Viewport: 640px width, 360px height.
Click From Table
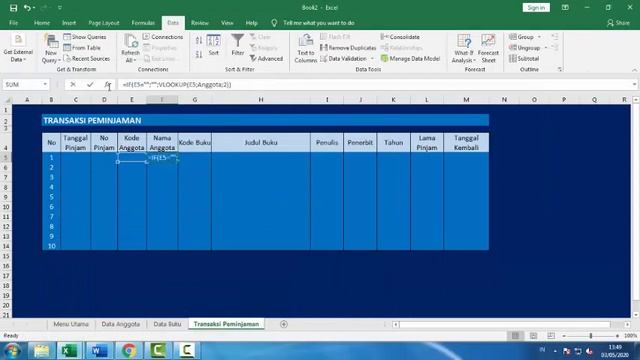[x=82, y=48]
